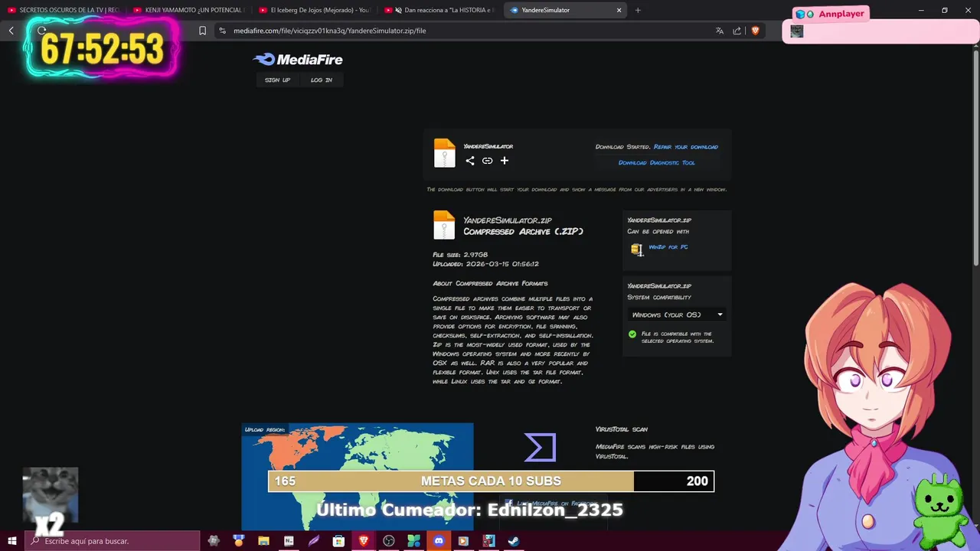Open Discord from taskbar
The width and height of the screenshot is (980, 551).
click(439, 541)
